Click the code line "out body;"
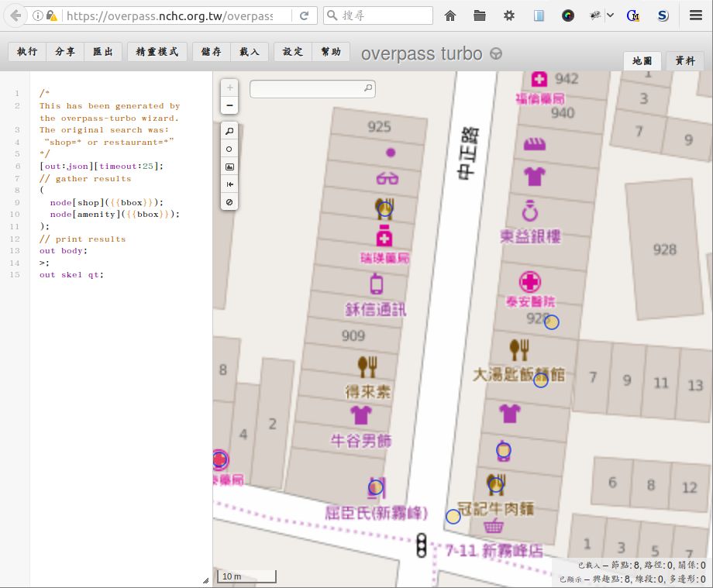The width and height of the screenshot is (713, 588). (64, 251)
